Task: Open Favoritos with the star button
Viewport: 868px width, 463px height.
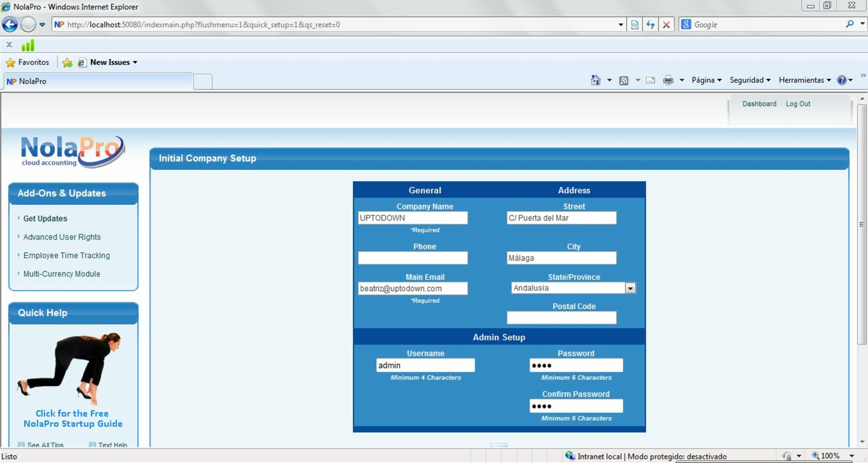Action: (x=27, y=63)
